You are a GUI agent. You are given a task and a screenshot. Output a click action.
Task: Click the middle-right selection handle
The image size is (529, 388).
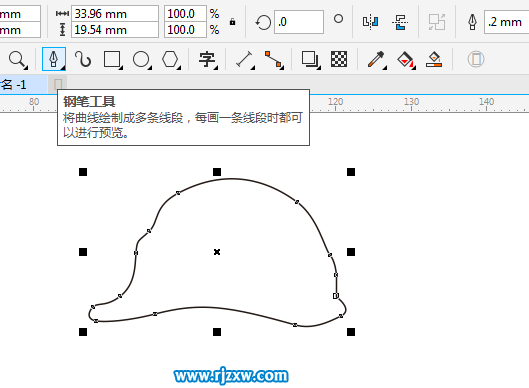[351, 252]
